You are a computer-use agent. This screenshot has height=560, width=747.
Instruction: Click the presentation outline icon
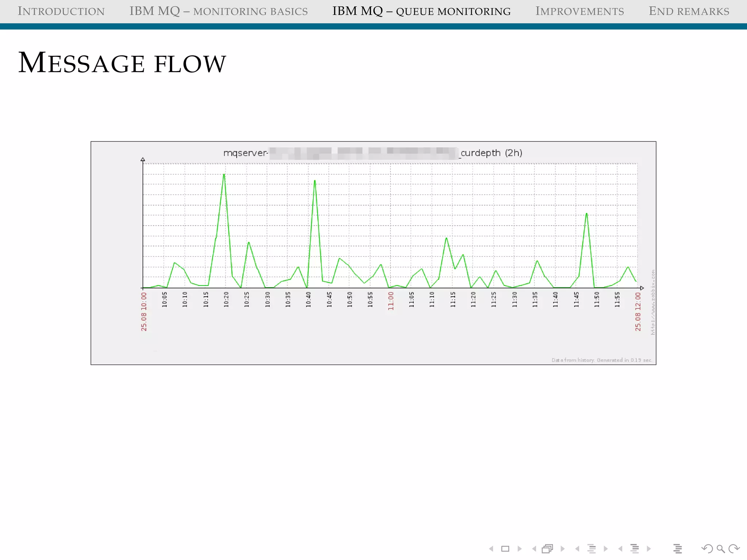click(x=678, y=549)
